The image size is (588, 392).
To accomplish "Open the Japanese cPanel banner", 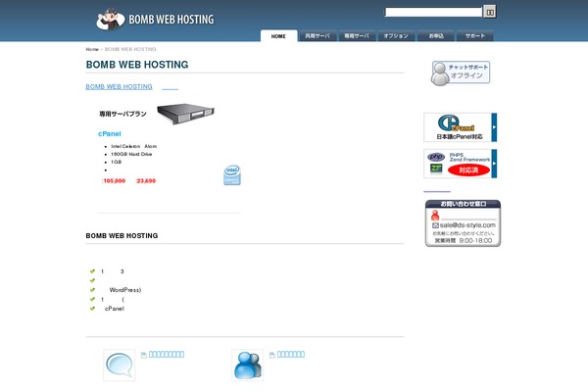I will (x=461, y=127).
